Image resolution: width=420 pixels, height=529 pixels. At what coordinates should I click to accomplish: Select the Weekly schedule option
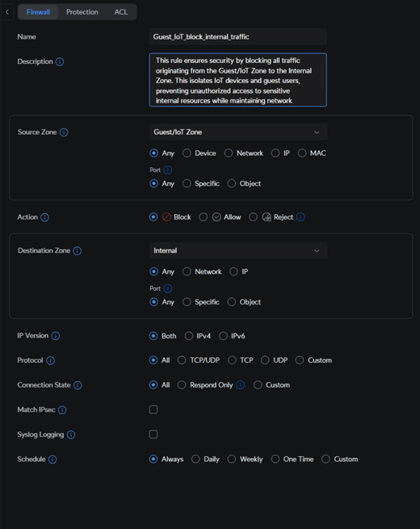point(232,460)
